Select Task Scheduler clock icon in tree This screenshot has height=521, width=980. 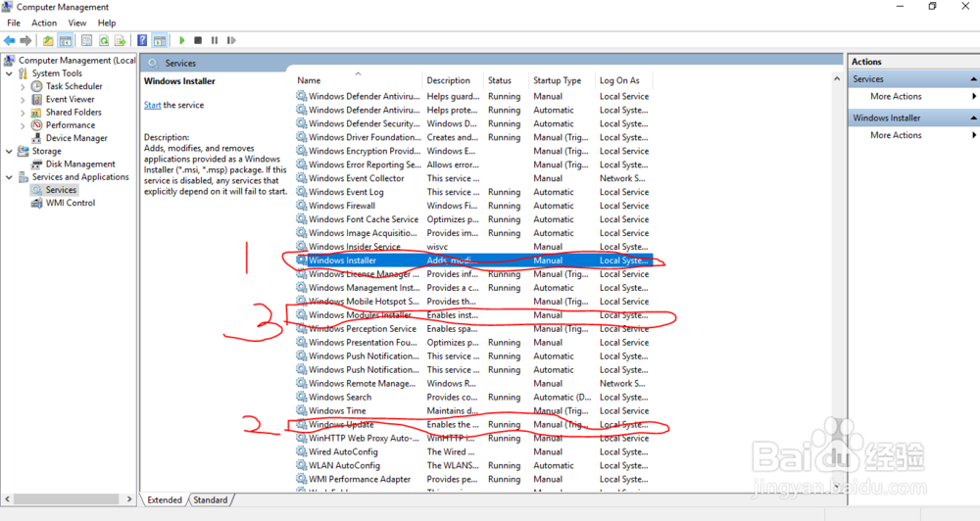[37, 86]
